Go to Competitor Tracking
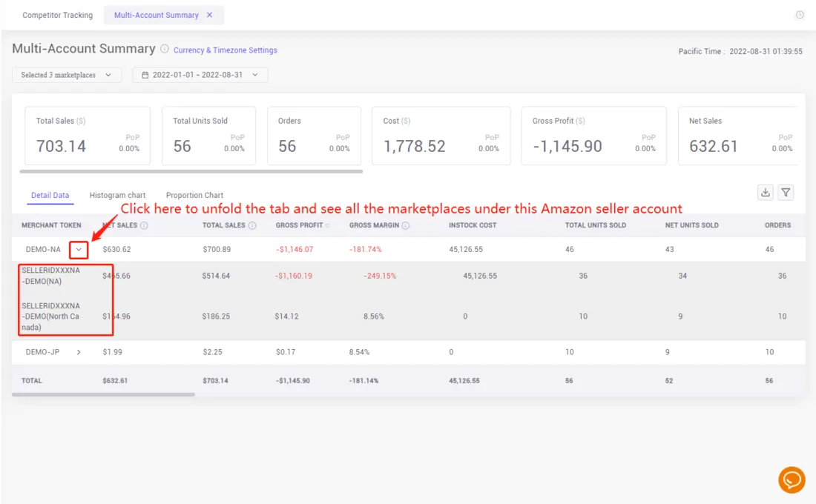The image size is (816, 504). 57,14
